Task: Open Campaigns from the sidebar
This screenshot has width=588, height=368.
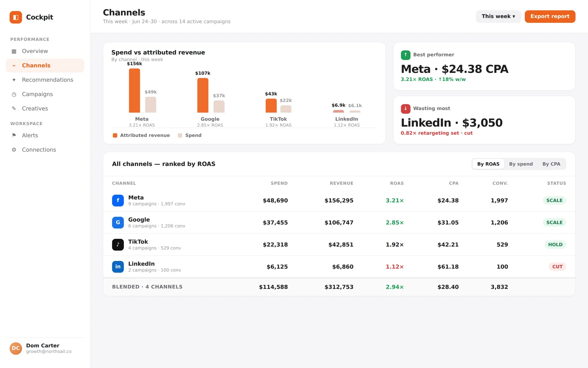Action: (45, 94)
